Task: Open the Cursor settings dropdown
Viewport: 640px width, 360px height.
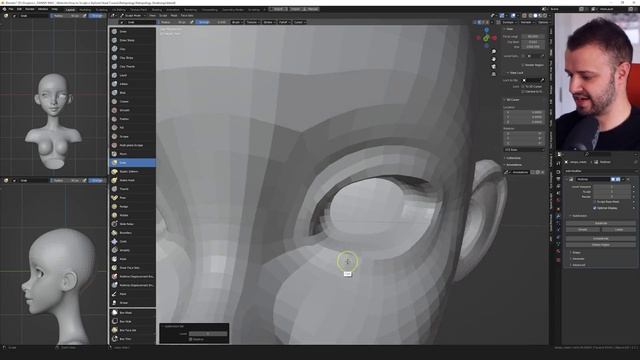Action: click(299, 22)
